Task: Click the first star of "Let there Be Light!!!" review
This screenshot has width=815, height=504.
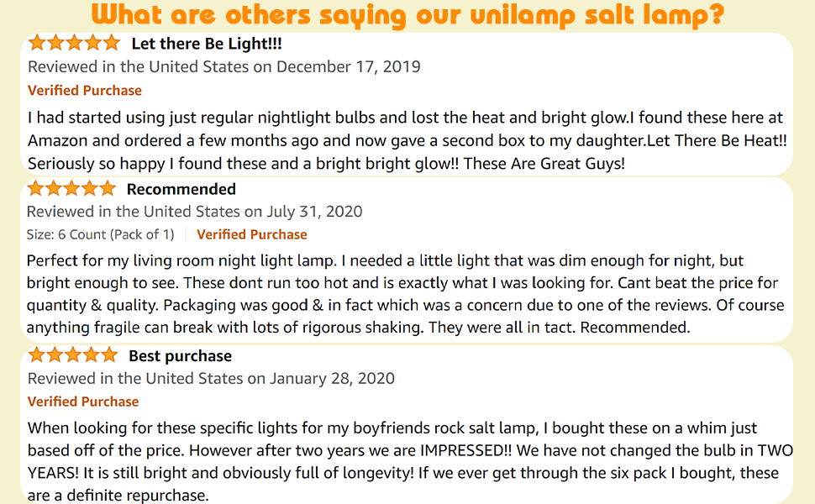Action: 37,44
